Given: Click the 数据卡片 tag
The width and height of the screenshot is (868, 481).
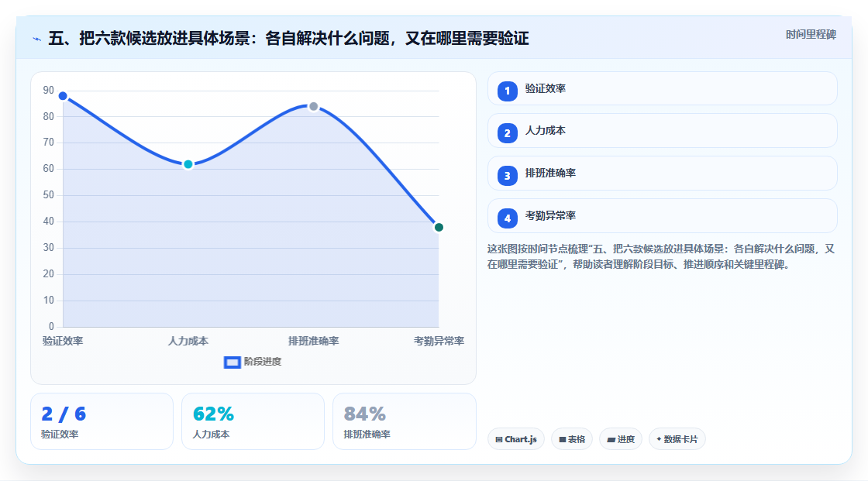Looking at the screenshot, I should click(x=677, y=439).
